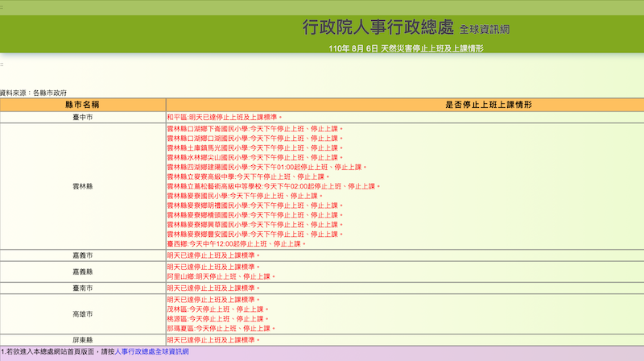Select the 臺南市 county cell
The height and width of the screenshot is (361, 644).
[83, 288]
